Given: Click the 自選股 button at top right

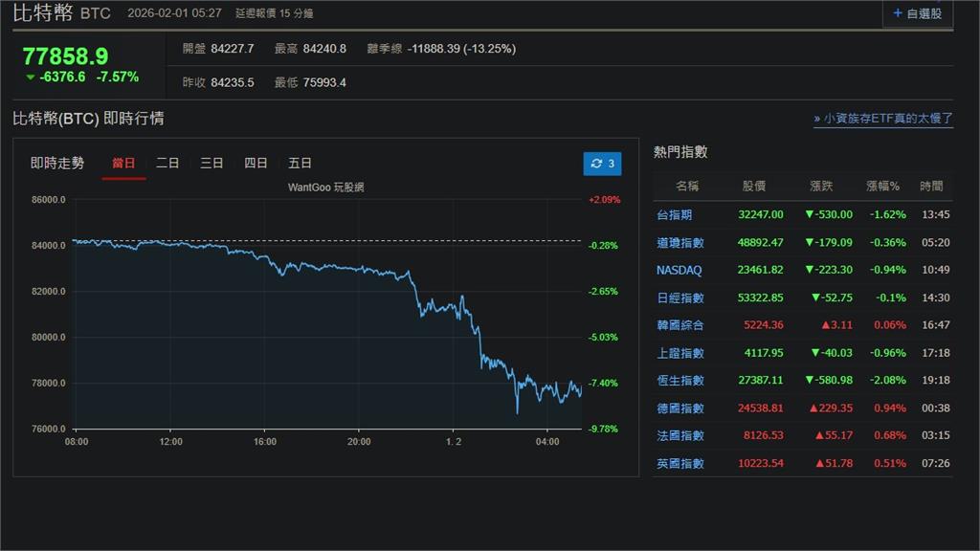Looking at the screenshot, I should point(924,13).
